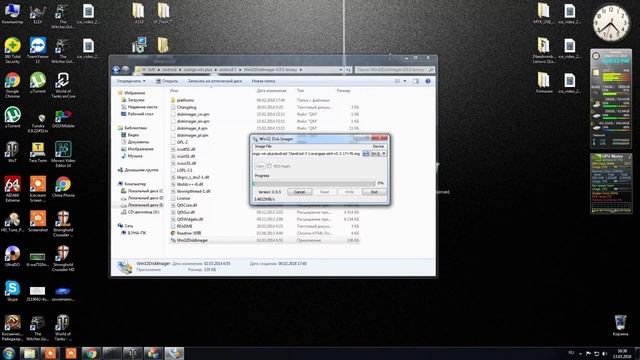640x360 pixels.
Task: Select Рабочий стол in the sidebar
Action: pyautogui.click(x=137, y=114)
